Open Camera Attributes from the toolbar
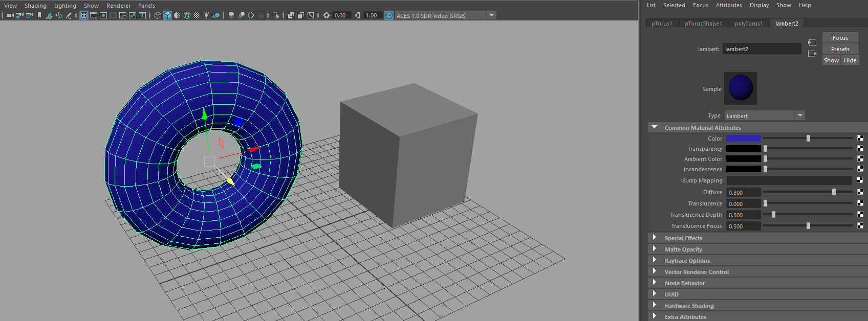Viewport: 868px width, 321px height. click(x=30, y=15)
